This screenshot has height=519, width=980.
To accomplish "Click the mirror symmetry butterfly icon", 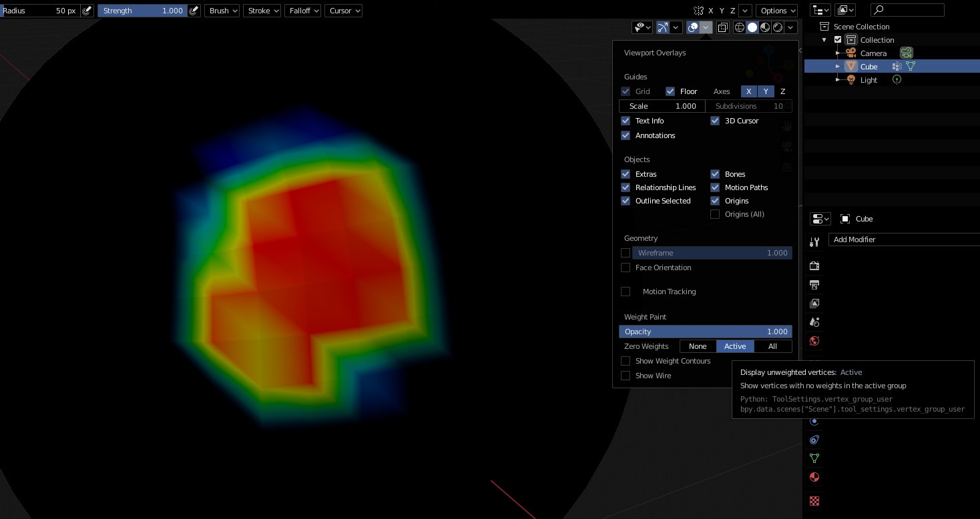I will pyautogui.click(x=698, y=11).
